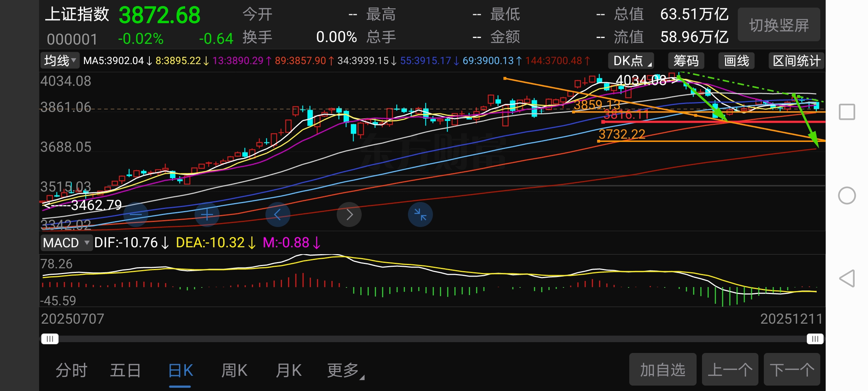Tap 加自选 button

click(x=663, y=370)
